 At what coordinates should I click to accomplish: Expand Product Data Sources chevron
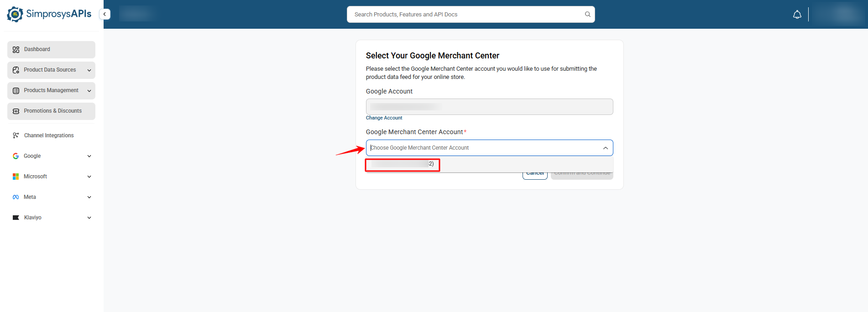pos(89,70)
